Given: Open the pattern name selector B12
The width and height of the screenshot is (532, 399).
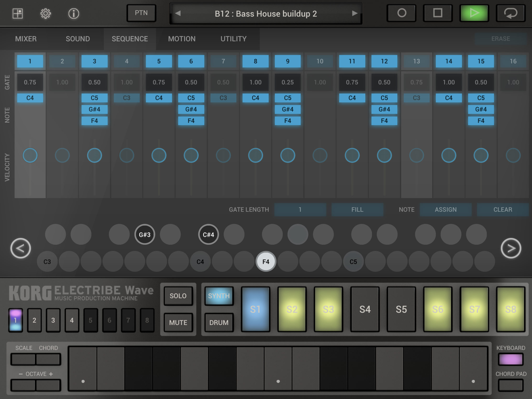Looking at the screenshot, I should 266,13.
